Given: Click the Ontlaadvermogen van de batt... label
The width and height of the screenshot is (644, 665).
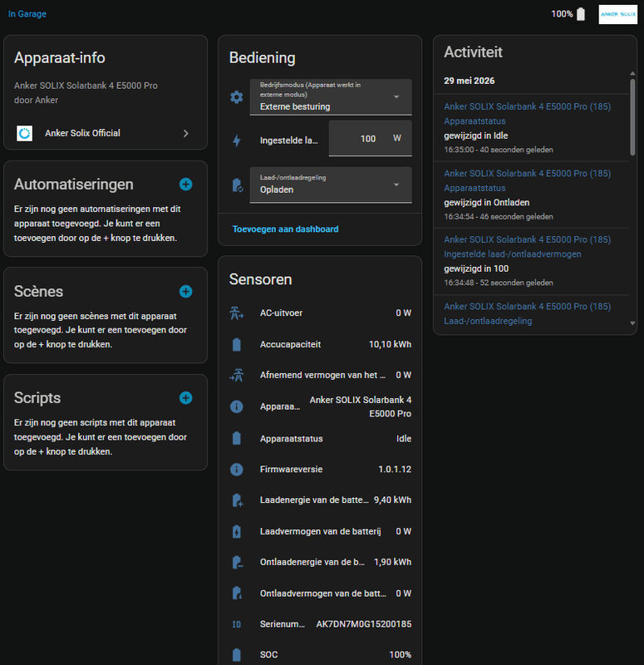Looking at the screenshot, I should coord(323,594).
